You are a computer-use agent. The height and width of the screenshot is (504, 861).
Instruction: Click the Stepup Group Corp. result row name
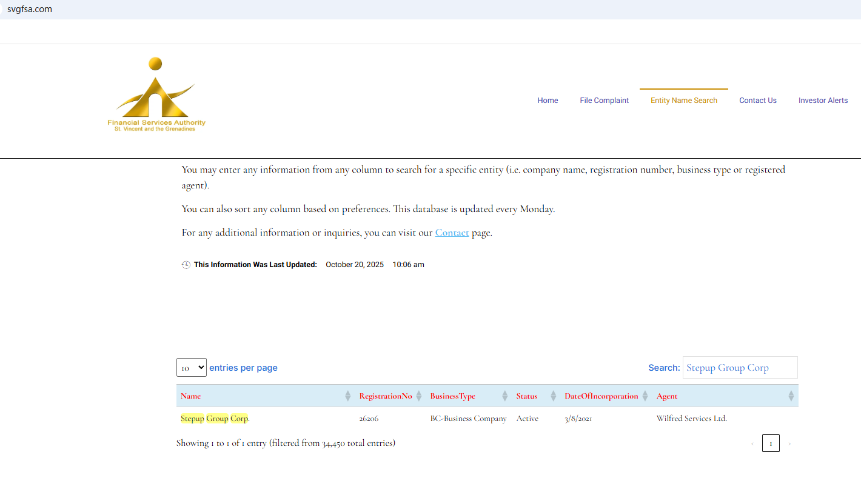[215, 419]
